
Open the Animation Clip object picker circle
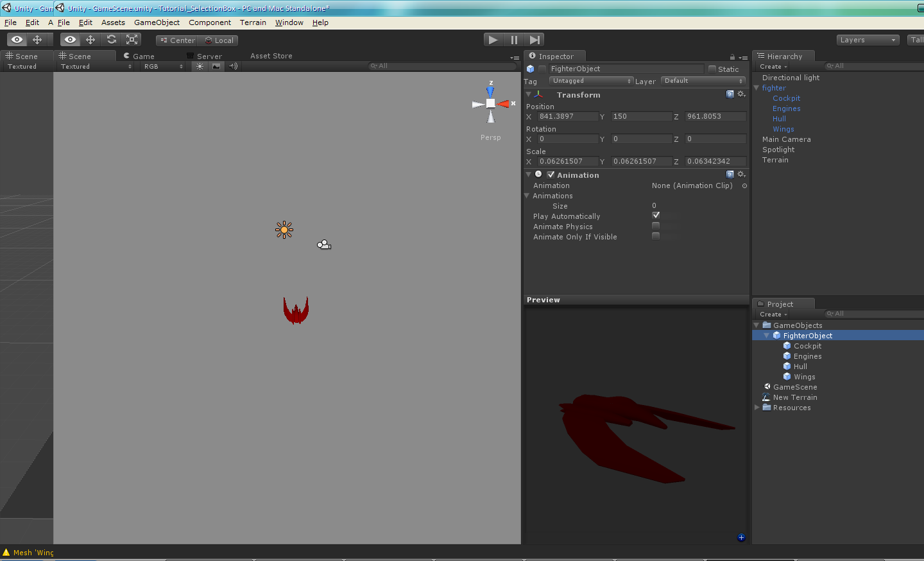744,186
